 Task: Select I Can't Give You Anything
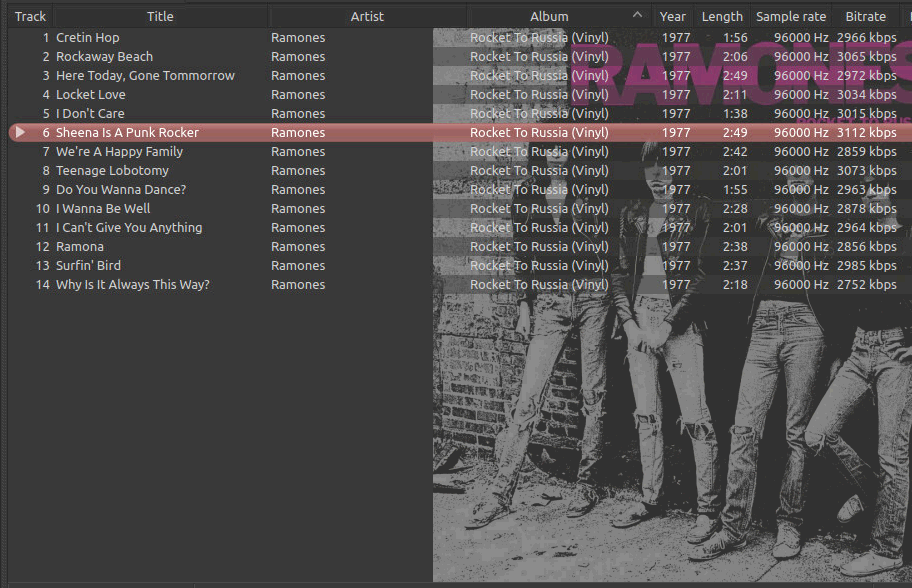pos(129,228)
